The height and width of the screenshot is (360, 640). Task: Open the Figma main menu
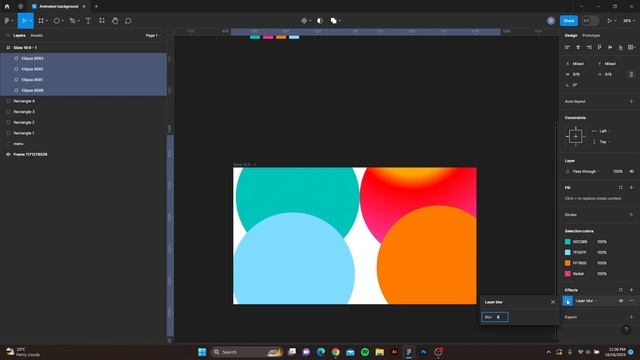[7, 21]
